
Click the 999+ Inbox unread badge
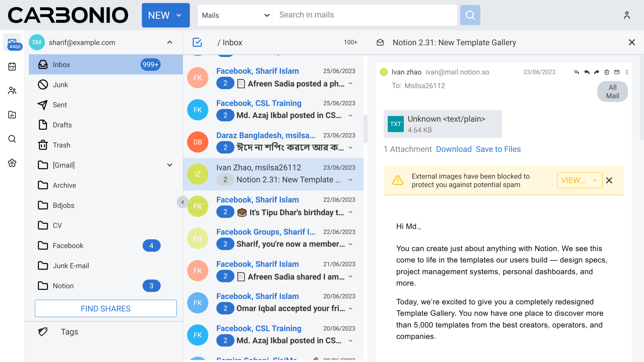point(150,65)
